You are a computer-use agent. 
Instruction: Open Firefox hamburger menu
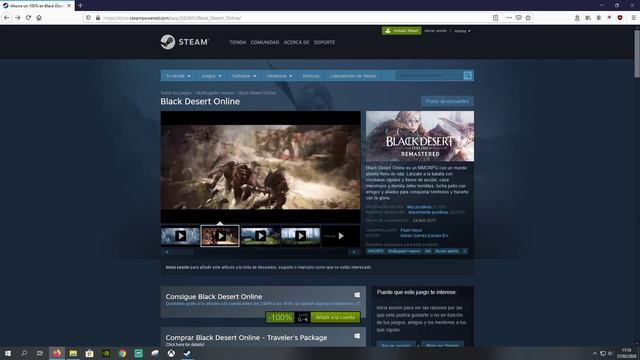(633, 18)
